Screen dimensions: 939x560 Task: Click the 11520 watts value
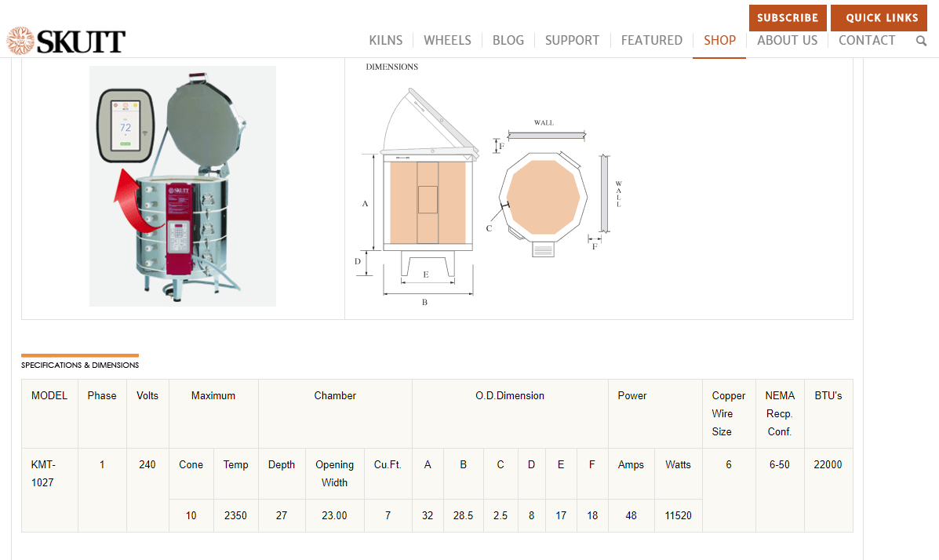click(678, 515)
